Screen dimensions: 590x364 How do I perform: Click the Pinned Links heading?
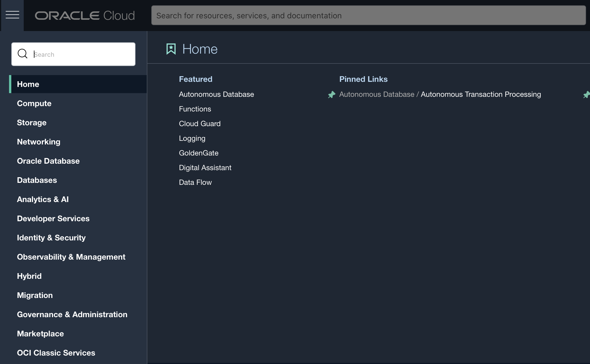[363, 79]
